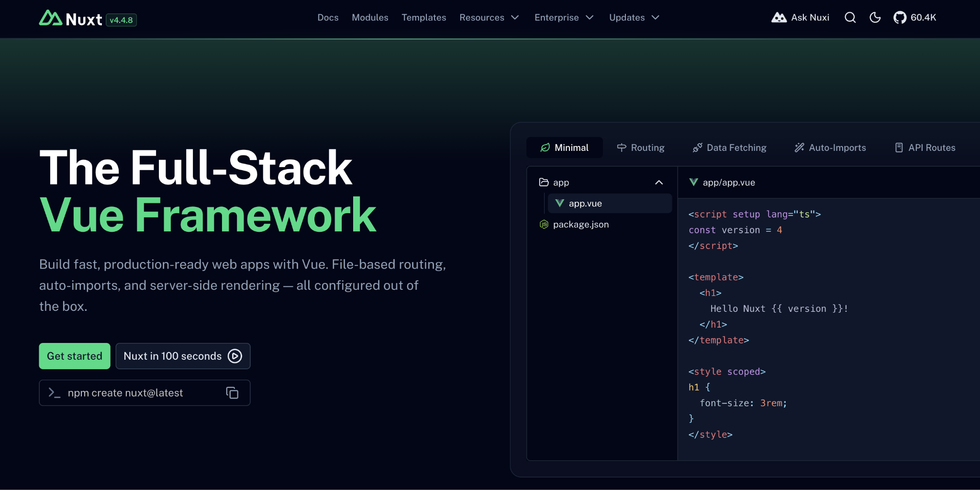Collapse the app folder chevron

pos(659,182)
